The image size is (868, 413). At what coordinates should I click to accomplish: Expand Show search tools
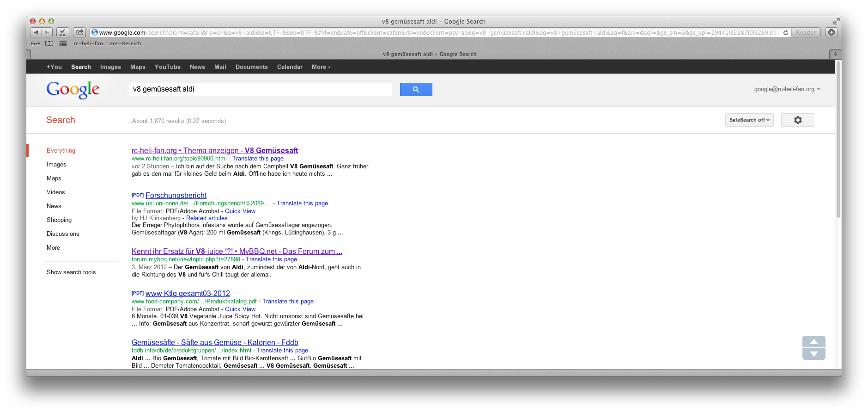tap(71, 272)
